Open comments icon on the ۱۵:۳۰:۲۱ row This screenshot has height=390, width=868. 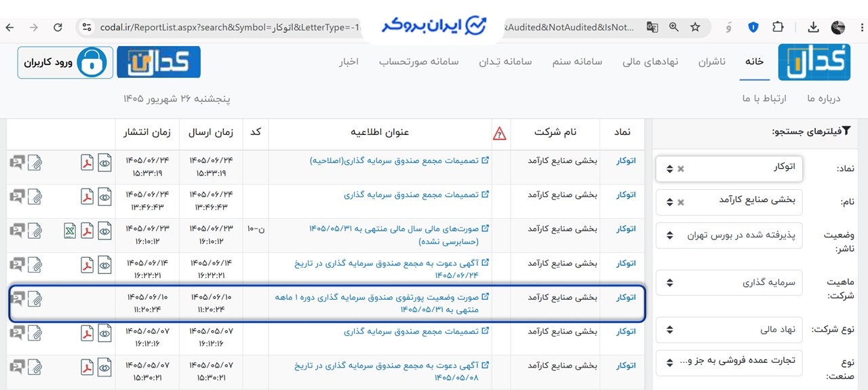coord(17,366)
